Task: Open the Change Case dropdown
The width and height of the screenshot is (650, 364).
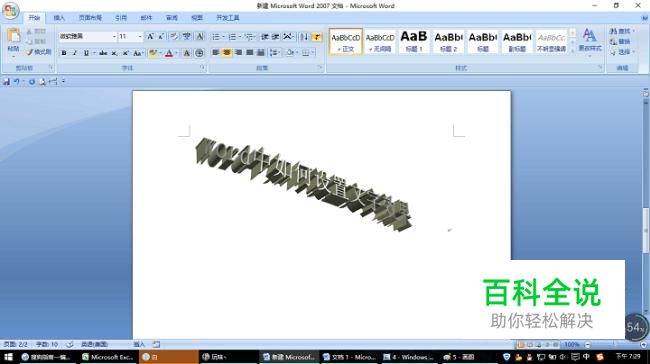Action: click(138, 53)
